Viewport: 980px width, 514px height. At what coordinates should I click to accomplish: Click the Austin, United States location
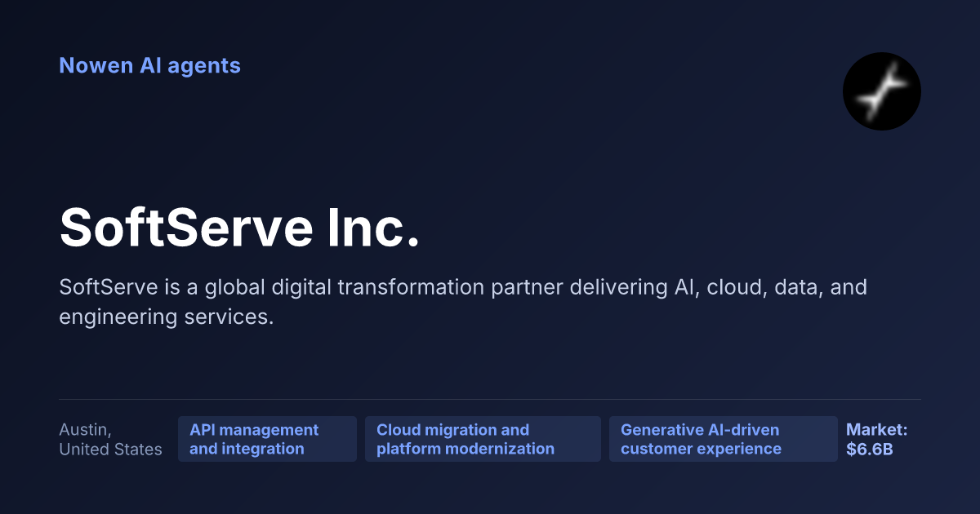point(110,439)
